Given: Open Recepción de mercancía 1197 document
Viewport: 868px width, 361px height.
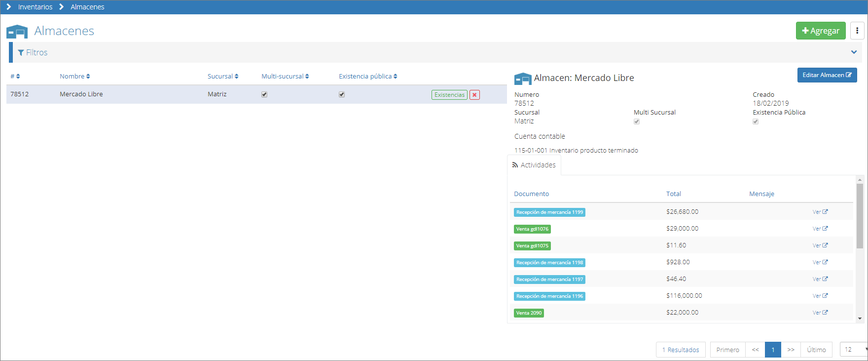Looking at the screenshot, I should pyautogui.click(x=549, y=280).
